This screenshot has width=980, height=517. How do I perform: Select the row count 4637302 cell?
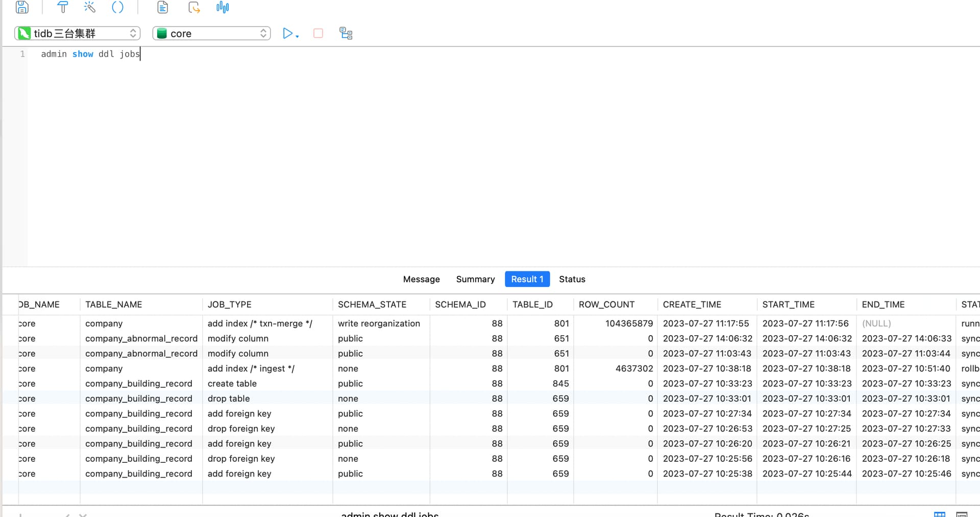pos(615,368)
